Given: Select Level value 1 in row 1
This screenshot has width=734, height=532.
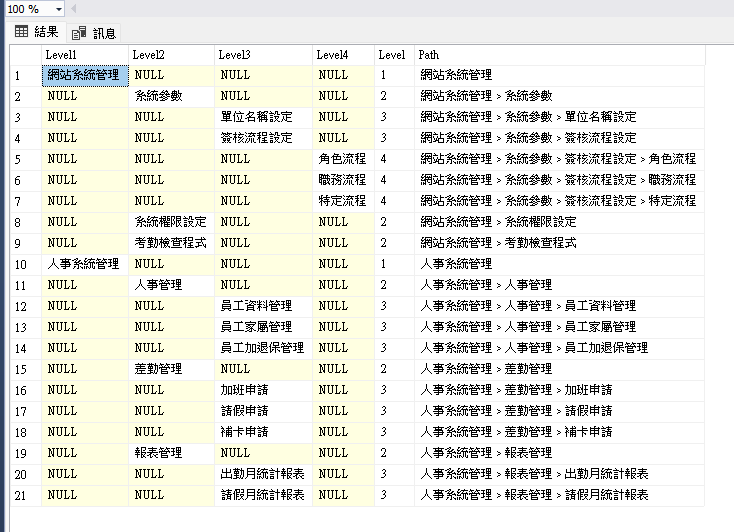Looking at the screenshot, I should pyautogui.click(x=395, y=75).
